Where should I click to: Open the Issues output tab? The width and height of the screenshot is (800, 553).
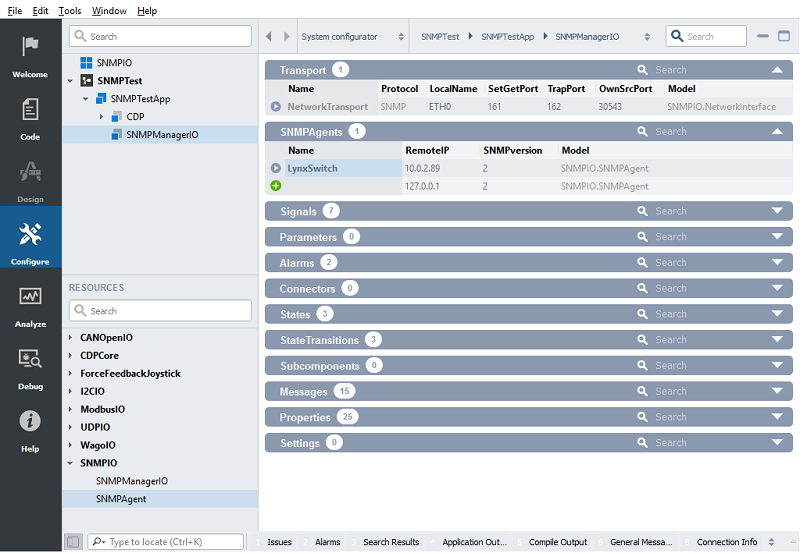(279, 542)
